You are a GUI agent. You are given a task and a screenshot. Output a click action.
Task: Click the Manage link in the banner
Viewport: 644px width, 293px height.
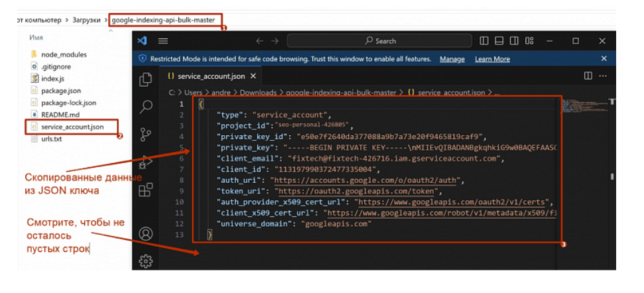click(x=452, y=59)
